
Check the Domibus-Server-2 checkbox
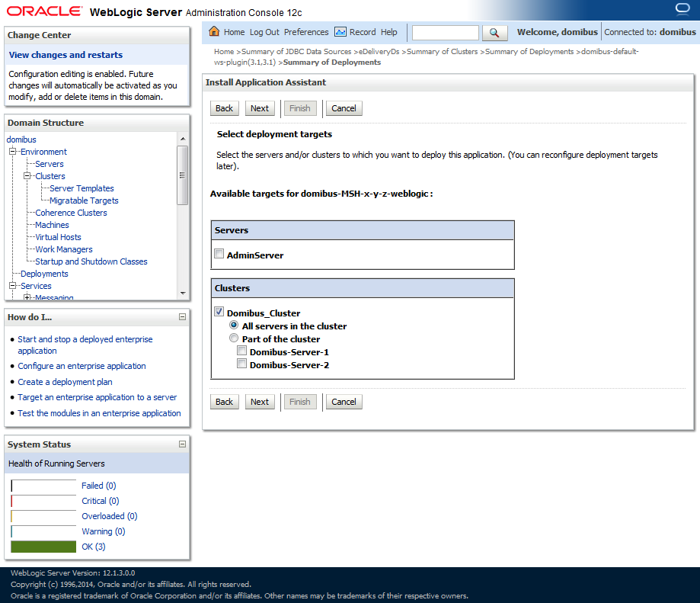coord(242,364)
